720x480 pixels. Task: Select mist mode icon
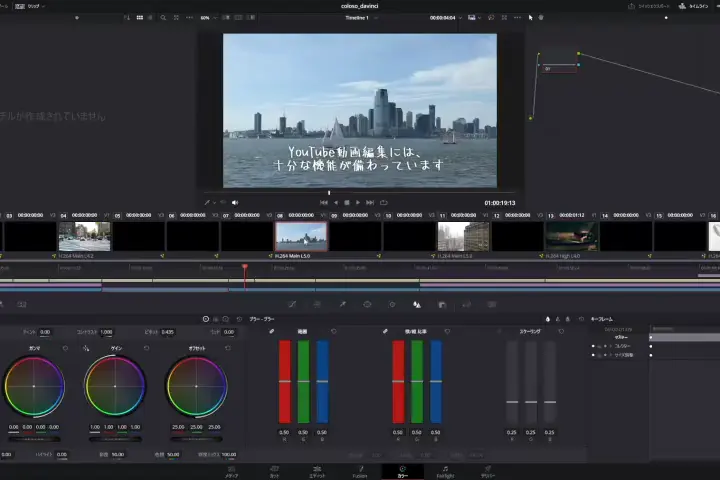click(568, 319)
